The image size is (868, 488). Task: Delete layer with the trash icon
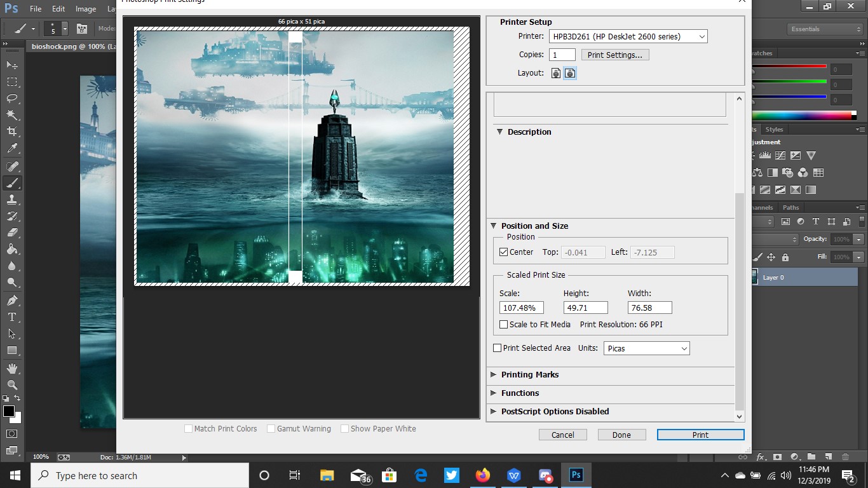coord(844,457)
